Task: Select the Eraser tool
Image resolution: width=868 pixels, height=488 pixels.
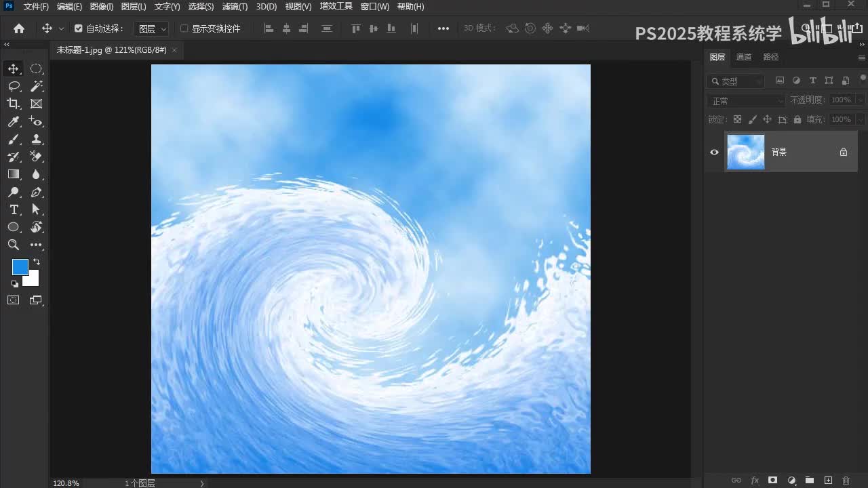Action: coord(37,157)
